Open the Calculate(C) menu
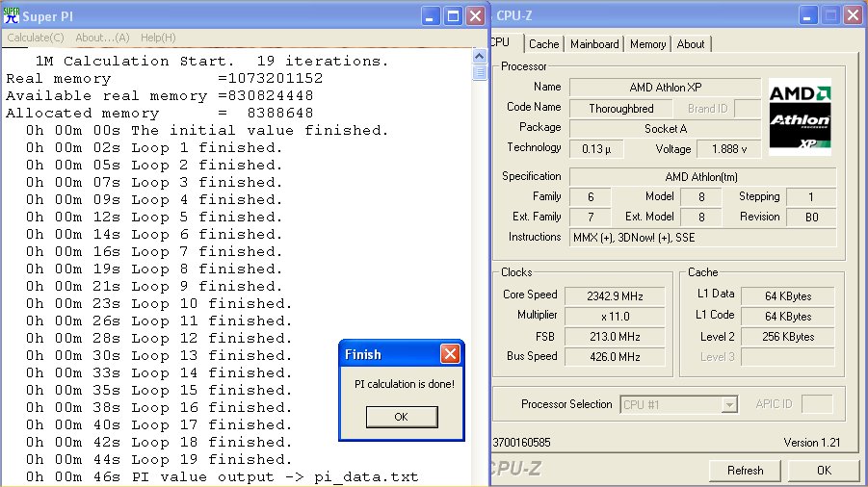This screenshot has height=487, width=868. click(36, 38)
